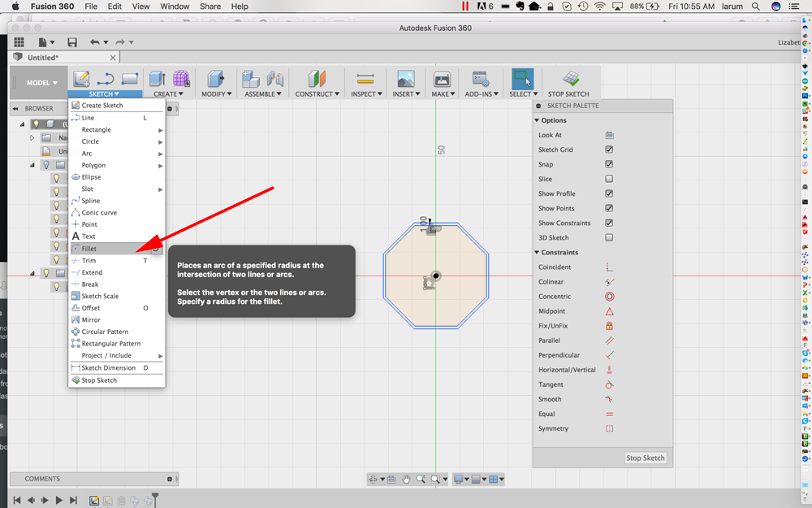
Task: Click the Stop Sketch toolbar icon
Action: tap(571, 79)
